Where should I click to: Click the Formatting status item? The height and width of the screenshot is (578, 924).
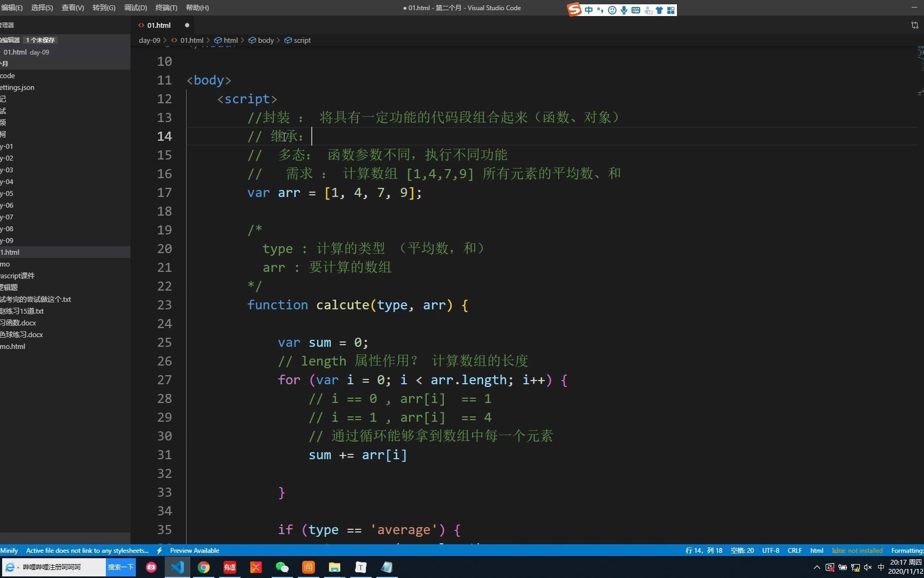(906, 550)
